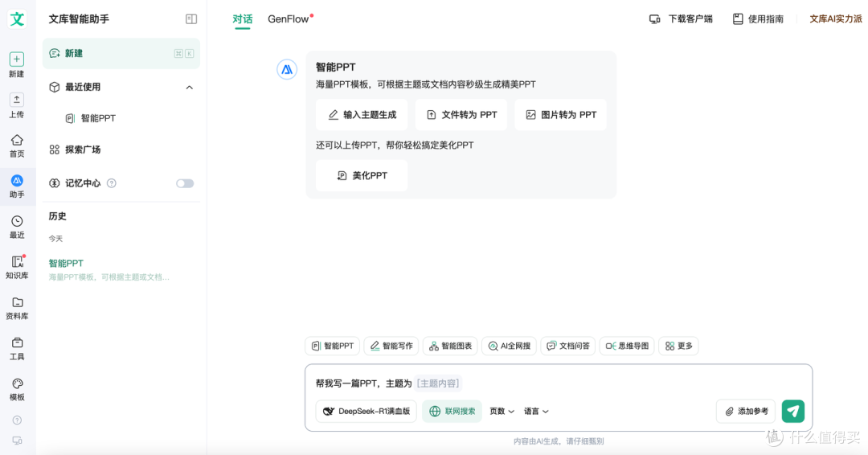Viewport: 868px width, 455px height.
Task: Open the 知识库 knowledge base icon
Action: [x=17, y=262]
